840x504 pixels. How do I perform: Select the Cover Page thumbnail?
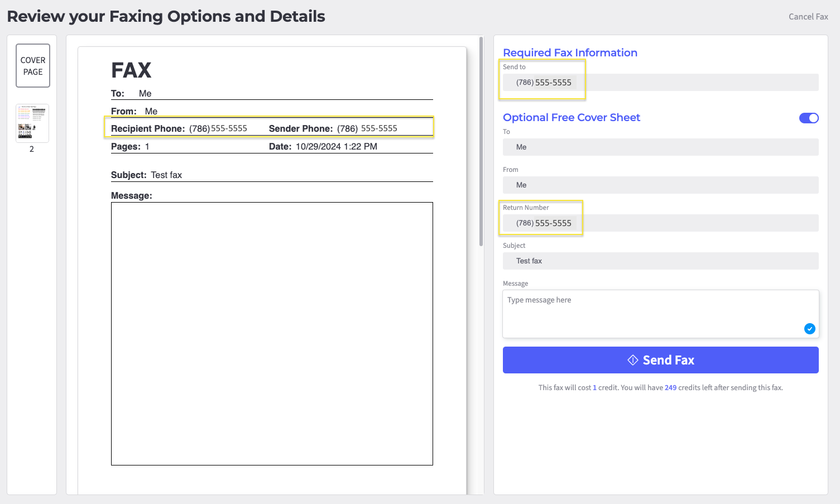[x=32, y=65]
